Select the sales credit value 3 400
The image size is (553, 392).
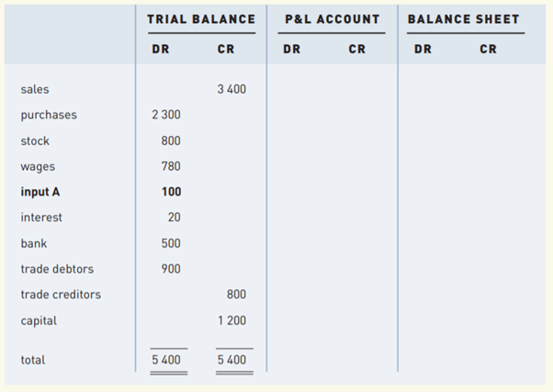pyautogui.click(x=231, y=90)
